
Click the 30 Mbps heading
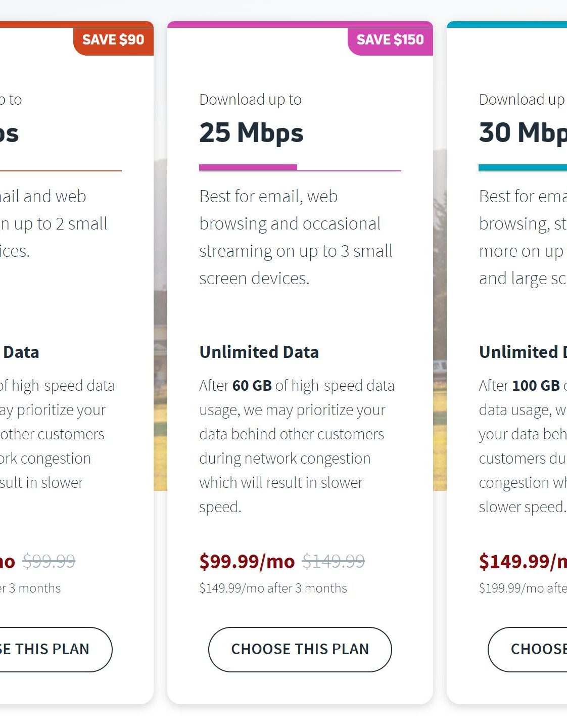[x=523, y=132]
